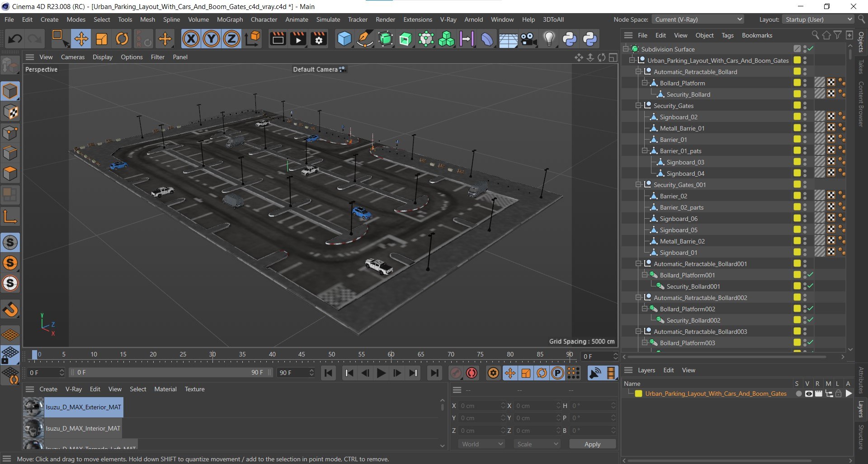Add a Cube primitive object
This screenshot has height=464, width=868.
pyautogui.click(x=344, y=39)
